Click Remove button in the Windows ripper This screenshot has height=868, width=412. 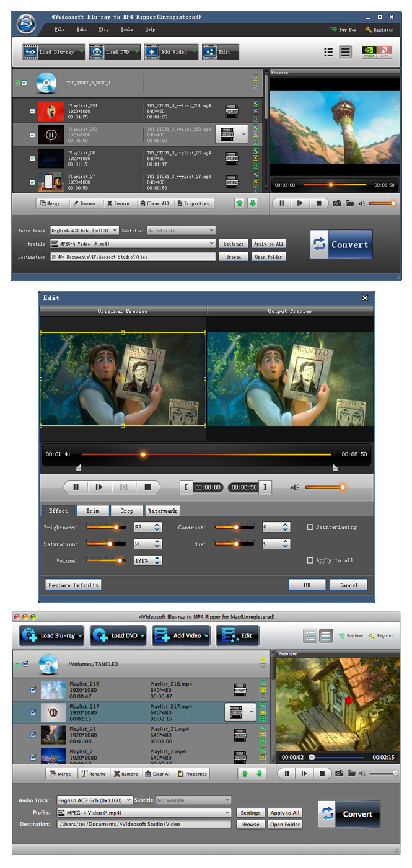tap(118, 203)
